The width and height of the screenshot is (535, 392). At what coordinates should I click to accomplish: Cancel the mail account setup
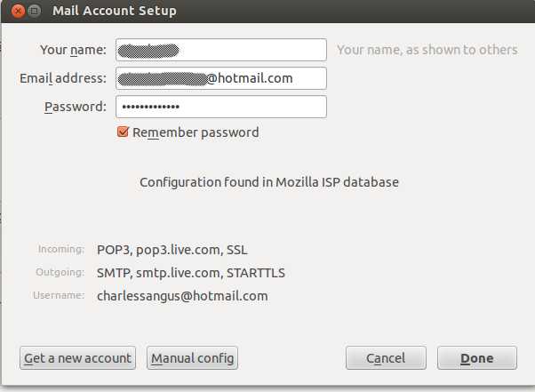click(386, 358)
